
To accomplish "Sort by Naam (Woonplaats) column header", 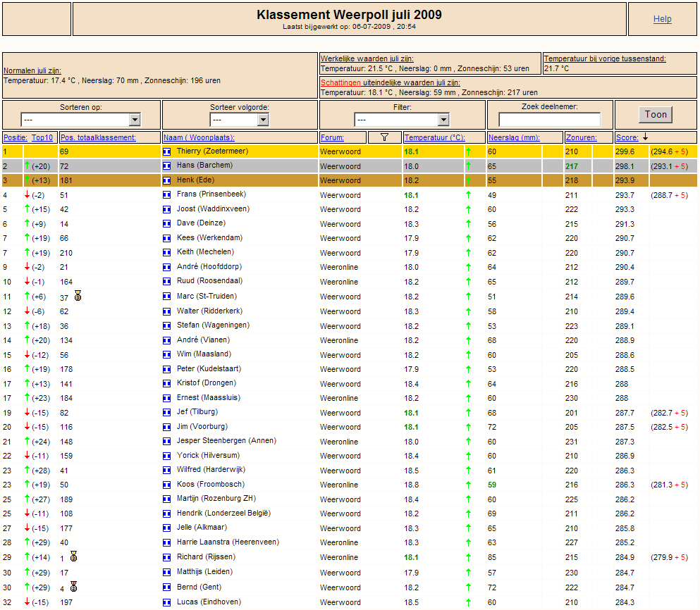I will click(199, 137).
